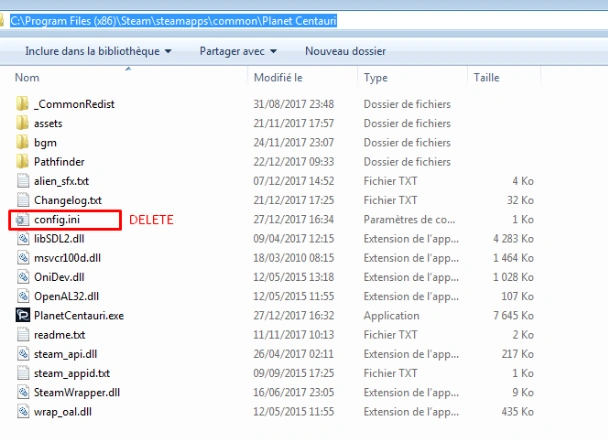Viewport: 608px width, 441px height.
Task: Click the config.ini gear file icon
Action: (x=22, y=220)
